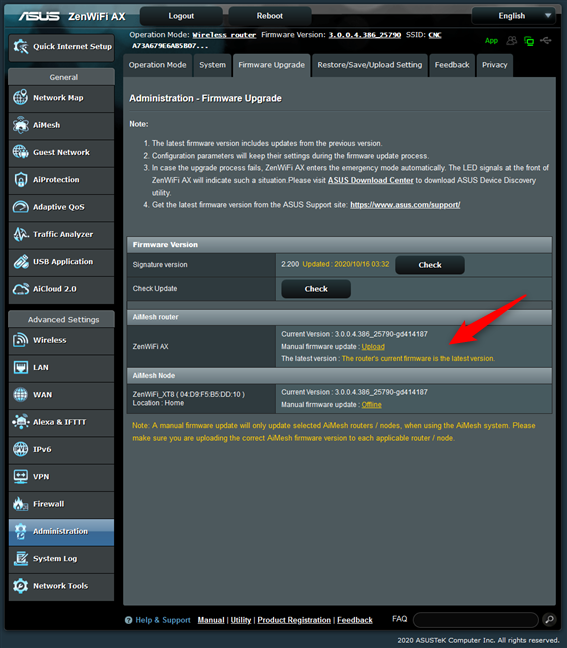Viewport: 567px width, 648px height.
Task: Open the WAN globe icon
Action: (x=21, y=394)
